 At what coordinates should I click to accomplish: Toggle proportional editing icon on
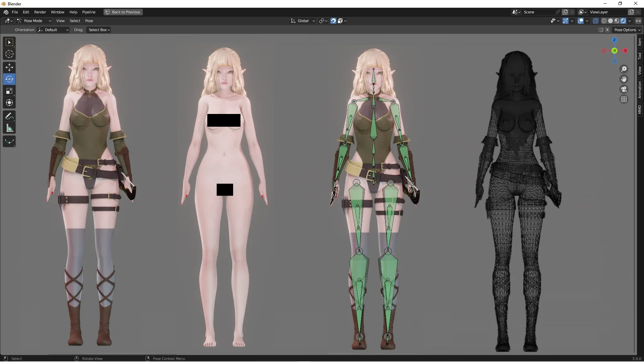(x=321, y=21)
